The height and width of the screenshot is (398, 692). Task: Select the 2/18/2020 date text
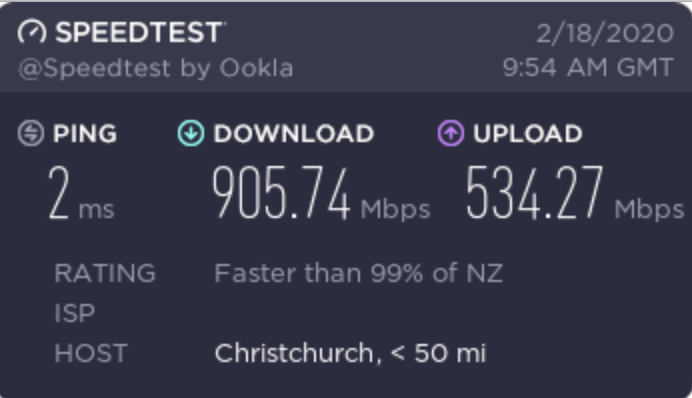click(x=605, y=33)
